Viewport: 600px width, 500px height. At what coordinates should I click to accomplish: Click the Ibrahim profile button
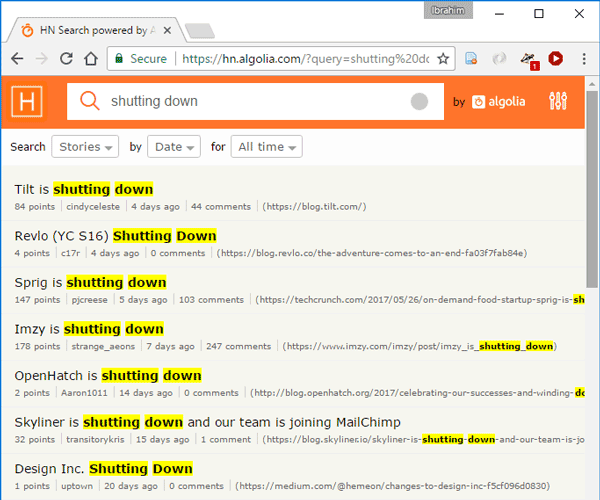448,10
